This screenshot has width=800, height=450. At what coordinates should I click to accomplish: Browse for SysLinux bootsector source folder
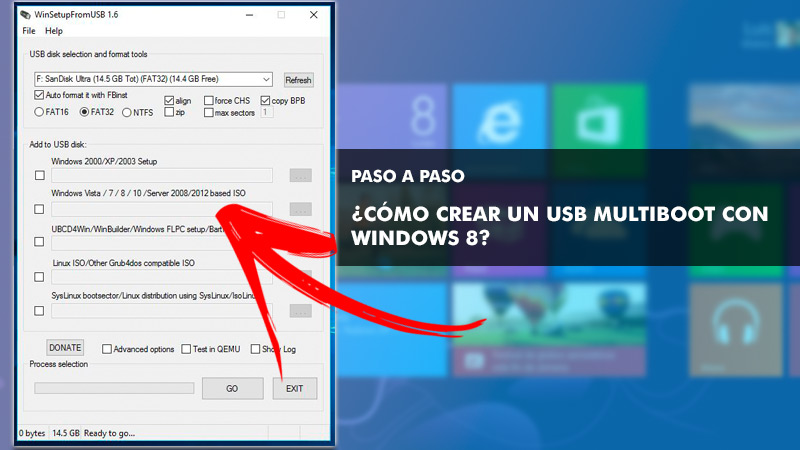tap(301, 311)
